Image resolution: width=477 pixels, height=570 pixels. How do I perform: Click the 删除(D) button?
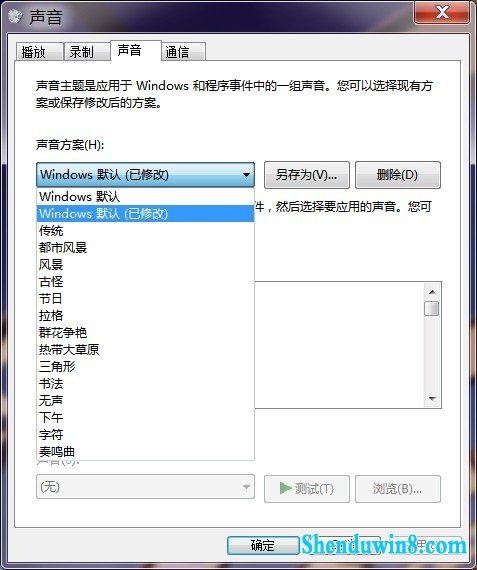(397, 175)
